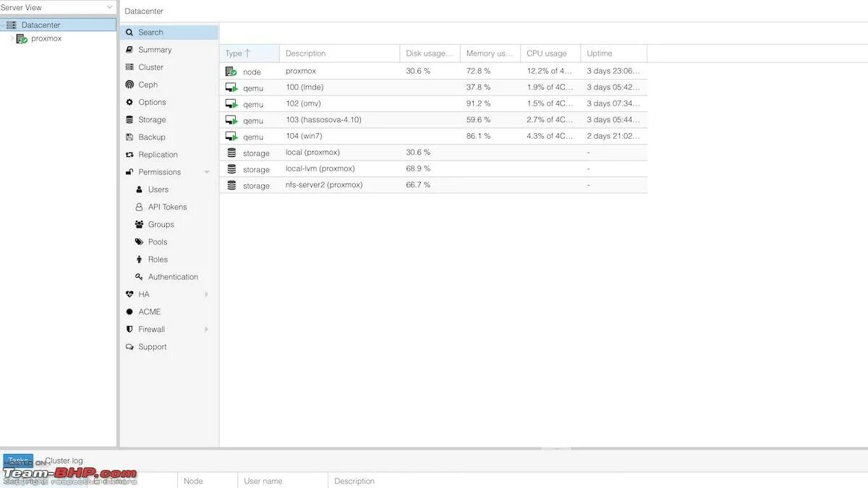This screenshot has width=868, height=488.
Task: Open the Options section
Action: tap(169, 102)
